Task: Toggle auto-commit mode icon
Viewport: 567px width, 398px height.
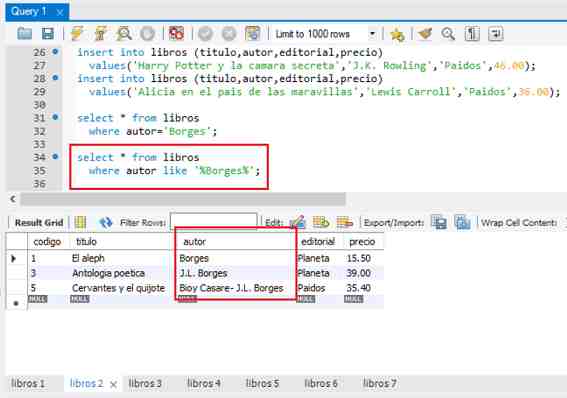Action: coord(252,34)
